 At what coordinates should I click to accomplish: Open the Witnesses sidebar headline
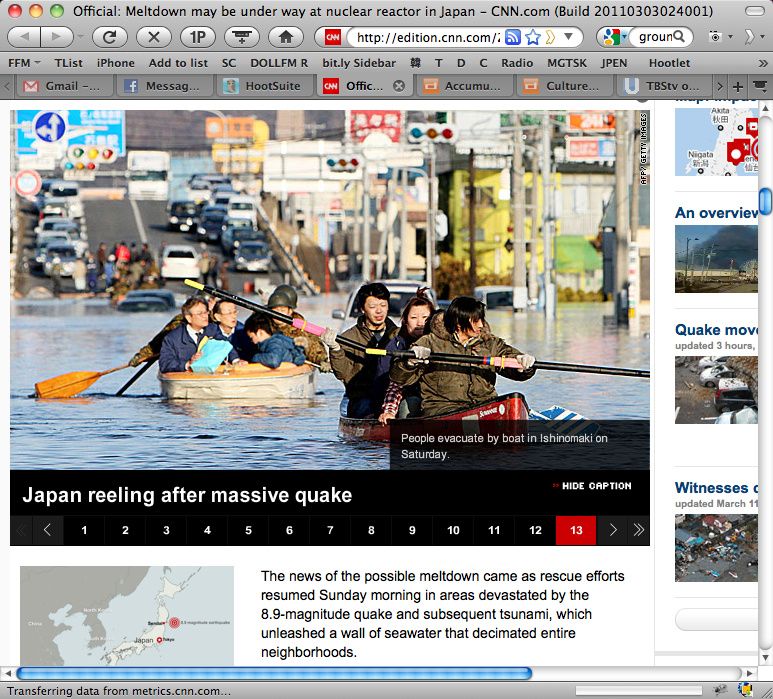coord(716,488)
